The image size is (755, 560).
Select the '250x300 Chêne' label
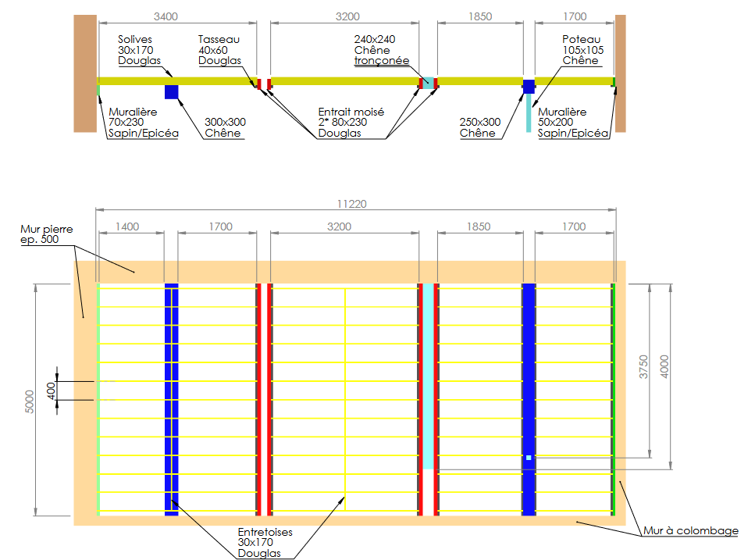pyautogui.click(x=479, y=127)
